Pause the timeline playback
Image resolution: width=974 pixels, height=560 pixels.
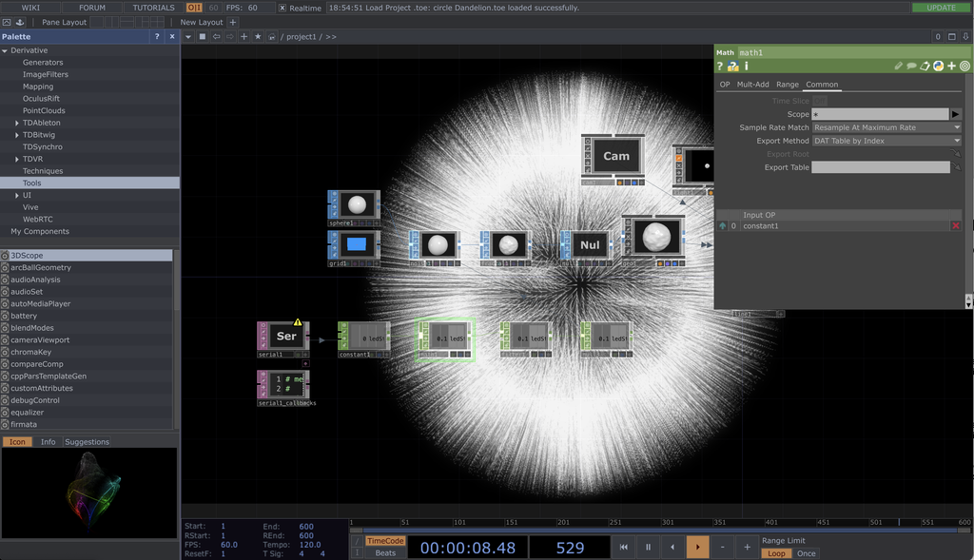[x=649, y=547]
